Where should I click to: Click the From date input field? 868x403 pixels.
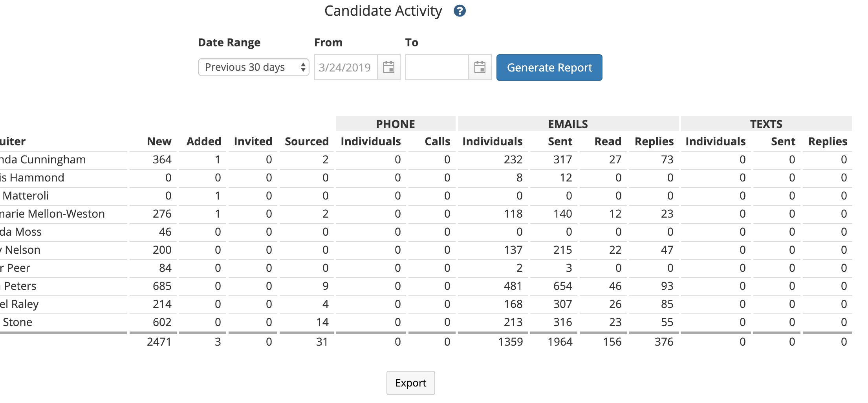(x=346, y=67)
